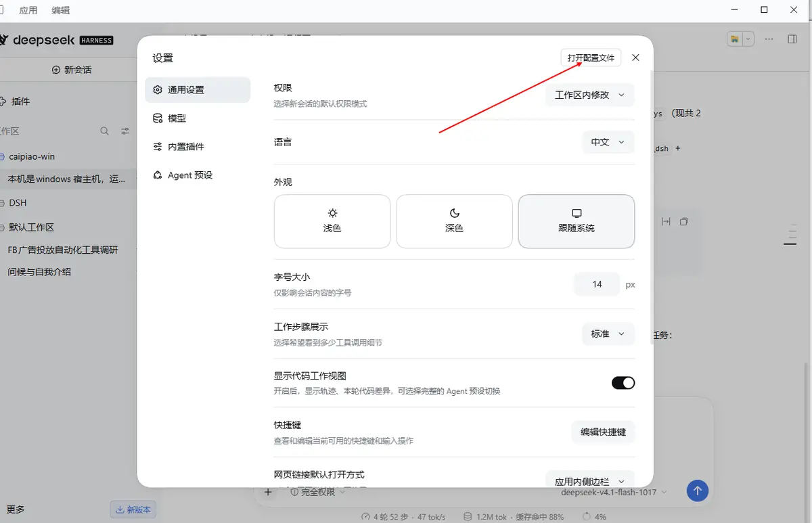Open the deepseek-v4.1-flash-1017 model dropdown
This screenshot has width=812, height=523.
614,492
